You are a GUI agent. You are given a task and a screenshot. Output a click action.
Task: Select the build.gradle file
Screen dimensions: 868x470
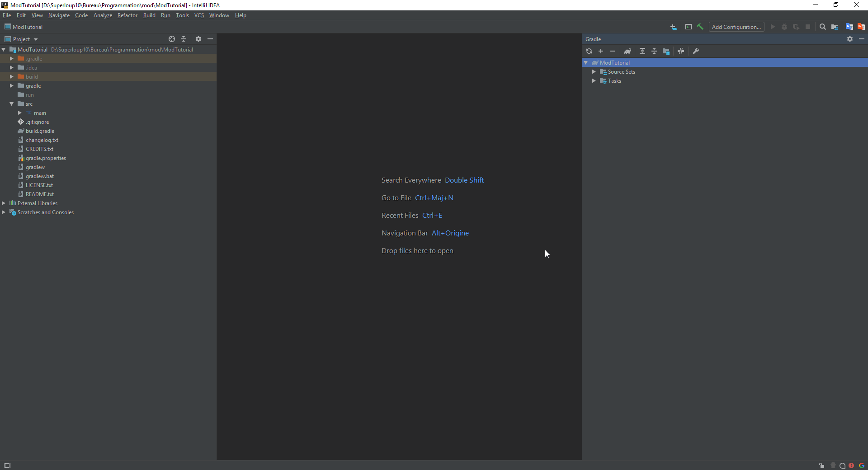pos(40,131)
